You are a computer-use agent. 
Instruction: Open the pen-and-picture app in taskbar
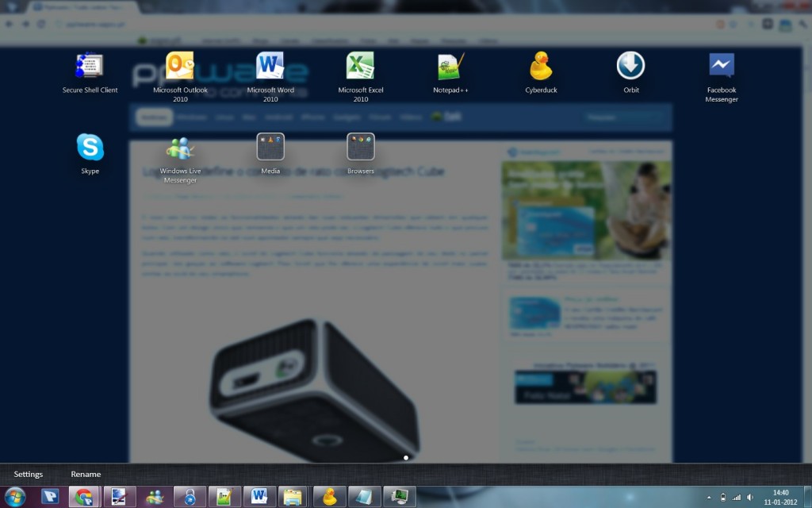click(x=120, y=497)
